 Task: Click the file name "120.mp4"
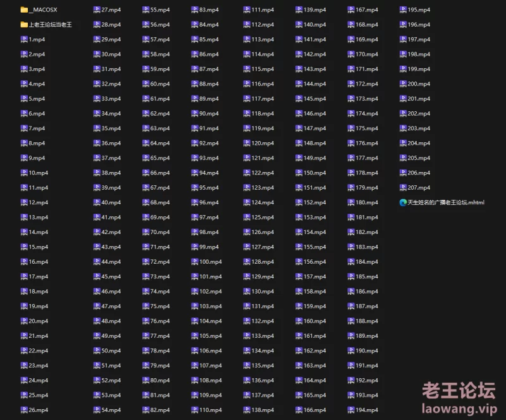coord(262,143)
